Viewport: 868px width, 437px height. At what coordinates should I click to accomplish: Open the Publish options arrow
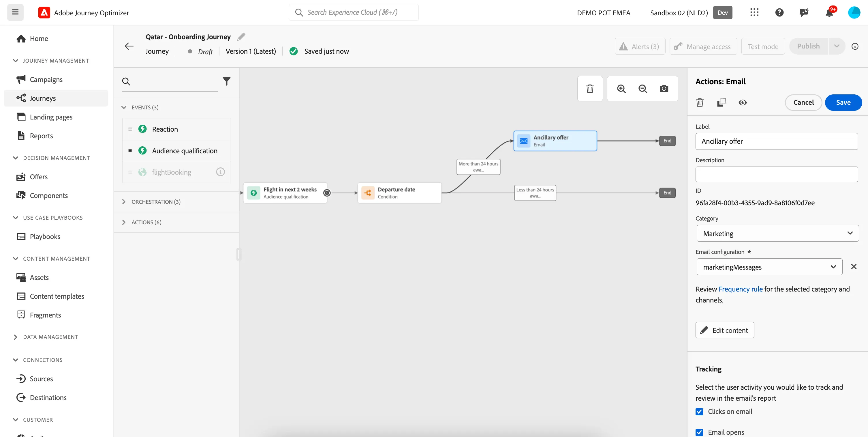[837, 46]
